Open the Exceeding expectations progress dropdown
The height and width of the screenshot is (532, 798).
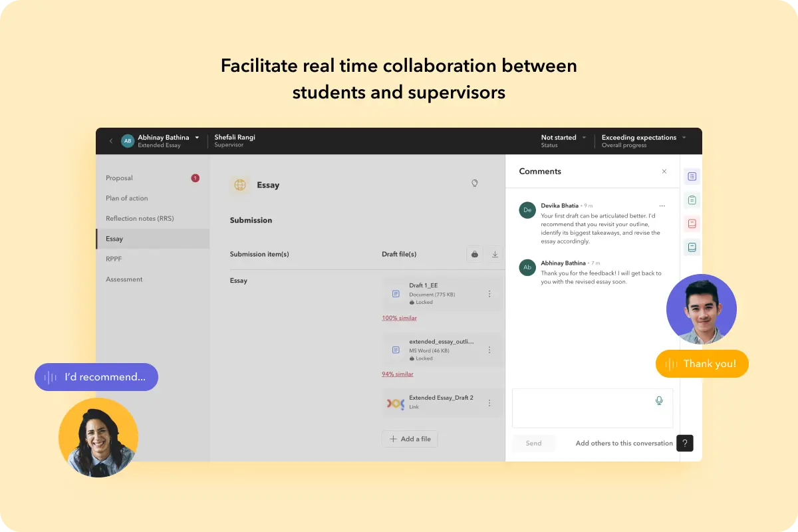point(684,138)
